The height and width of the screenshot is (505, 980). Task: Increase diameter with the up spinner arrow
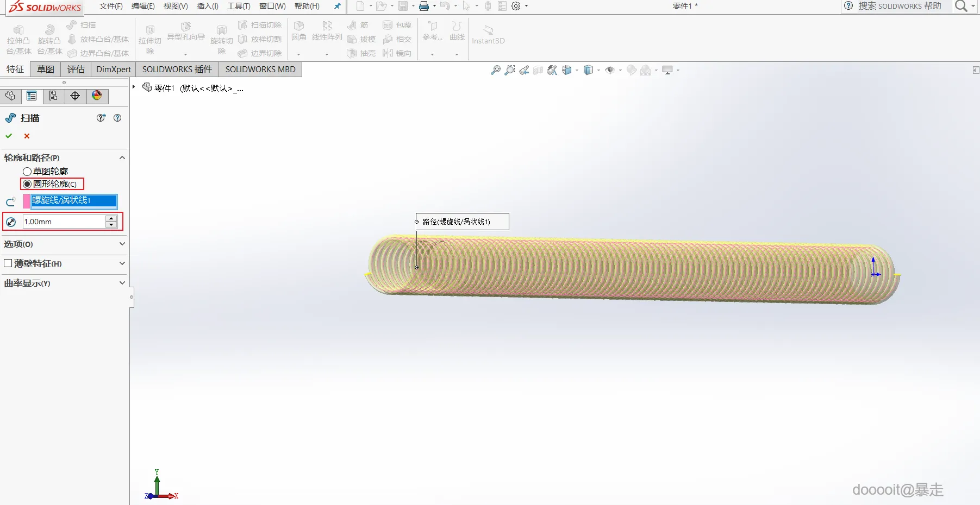(x=111, y=218)
